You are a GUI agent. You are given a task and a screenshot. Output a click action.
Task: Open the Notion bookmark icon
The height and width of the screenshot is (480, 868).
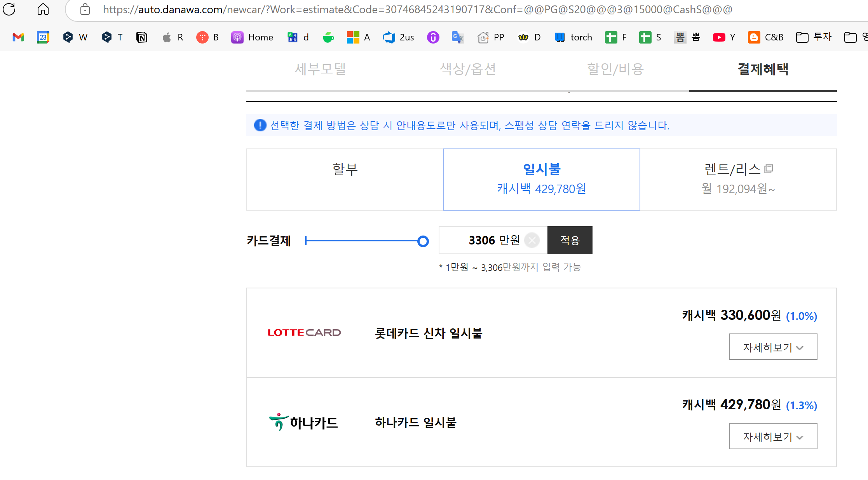click(142, 37)
